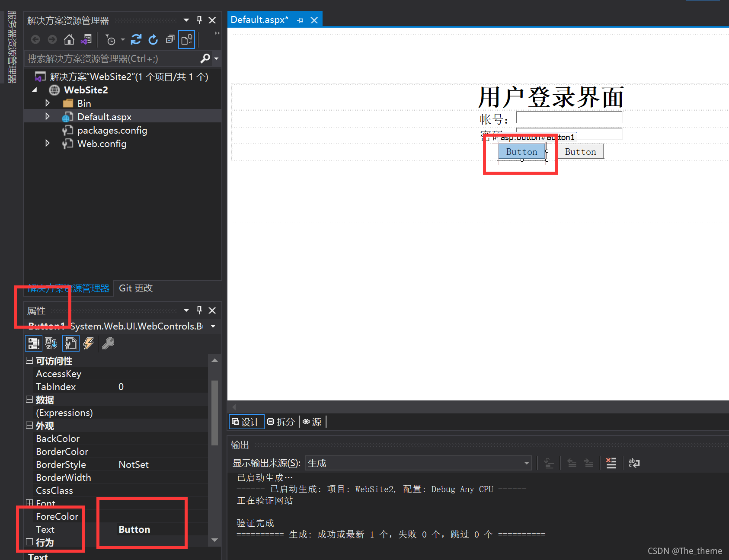Pin the Default.aspx document tab
This screenshot has height=560, width=729.
pyautogui.click(x=301, y=20)
